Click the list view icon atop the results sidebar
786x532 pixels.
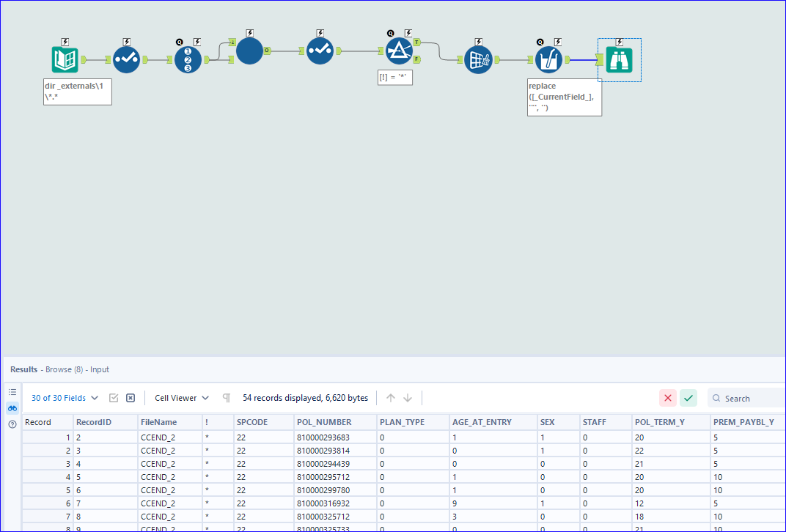(x=12, y=391)
